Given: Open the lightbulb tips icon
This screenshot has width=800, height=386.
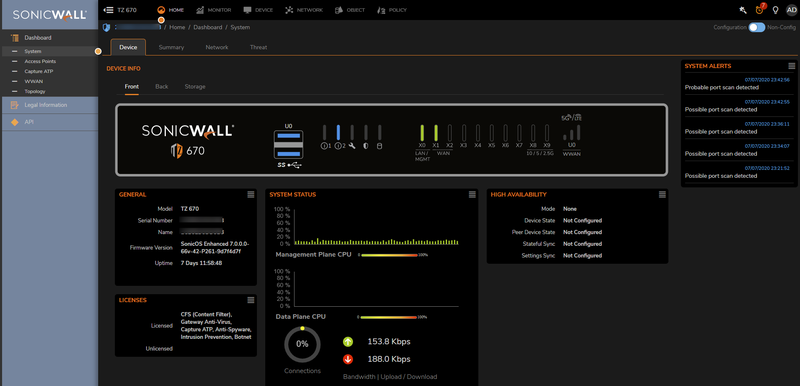Looking at the screenshot, I should click(776, 10).
